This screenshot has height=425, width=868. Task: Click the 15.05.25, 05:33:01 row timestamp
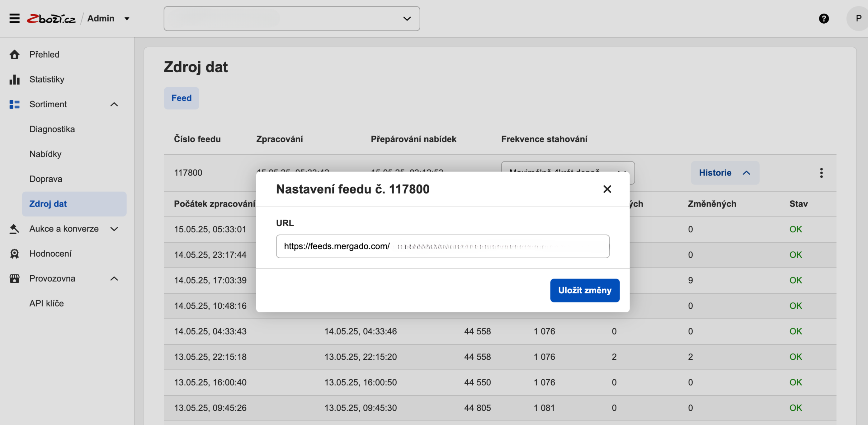pyautogui.click(x=210, y=229)
